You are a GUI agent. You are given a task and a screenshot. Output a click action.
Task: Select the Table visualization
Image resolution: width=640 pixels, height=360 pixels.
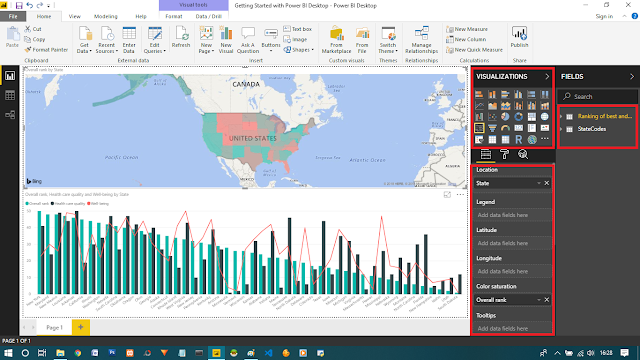point(492,140)
